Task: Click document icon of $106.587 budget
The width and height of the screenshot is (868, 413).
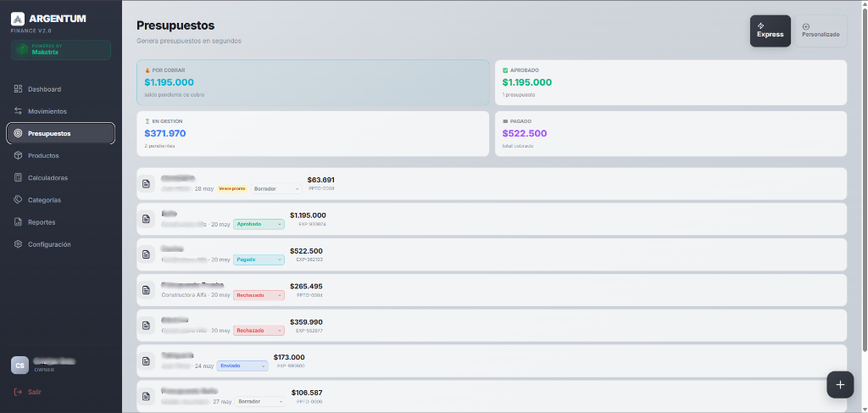Action: (146, 396)
